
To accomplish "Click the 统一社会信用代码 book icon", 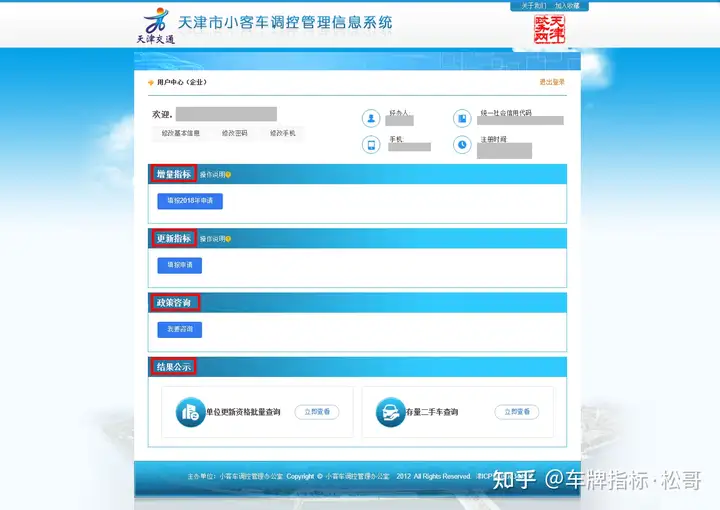I will coord(462,118).
